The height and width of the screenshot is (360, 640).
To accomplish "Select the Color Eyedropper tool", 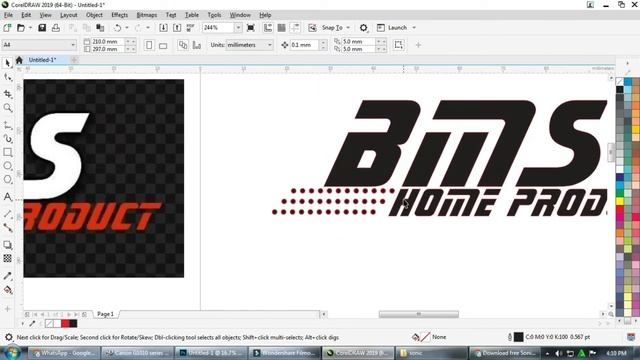I will [x=7, y=276].
